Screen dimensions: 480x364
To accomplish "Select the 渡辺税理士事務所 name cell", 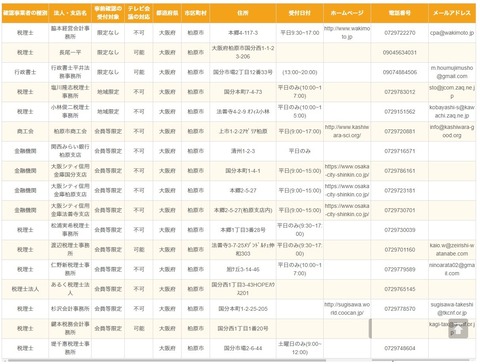I will pos(70,250).
